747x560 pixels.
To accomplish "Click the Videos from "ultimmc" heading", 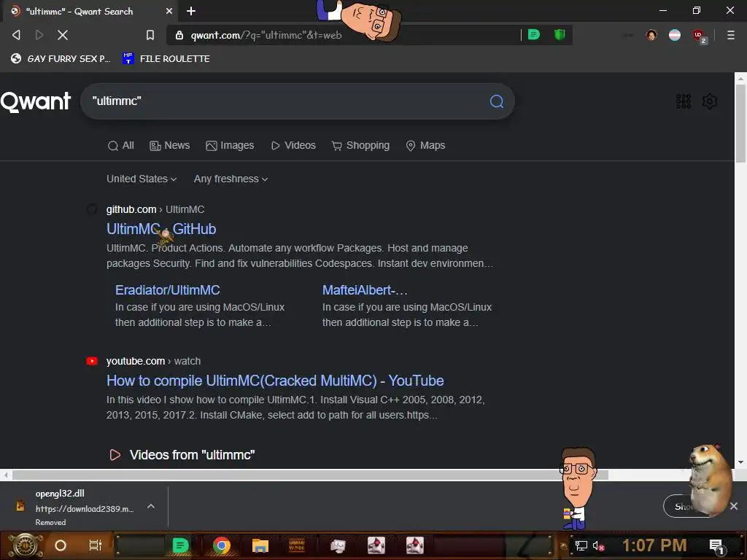I will click(x=192, y=455).
